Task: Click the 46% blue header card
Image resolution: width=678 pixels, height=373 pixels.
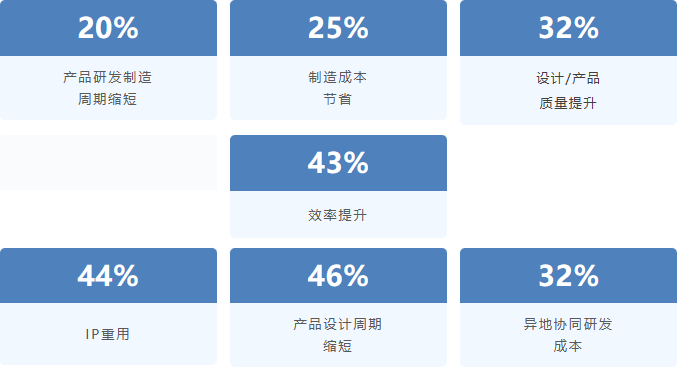Action: (x=338, y=275)
